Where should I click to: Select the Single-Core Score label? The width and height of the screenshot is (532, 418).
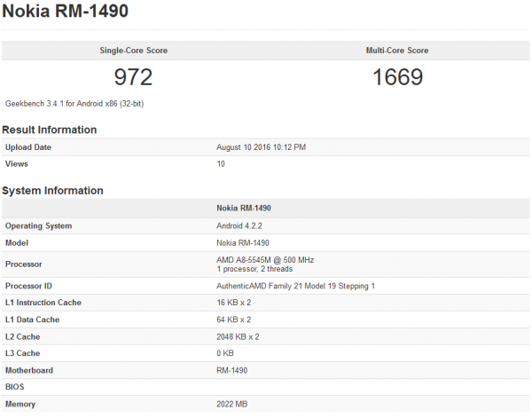click(x=133, y=51)
